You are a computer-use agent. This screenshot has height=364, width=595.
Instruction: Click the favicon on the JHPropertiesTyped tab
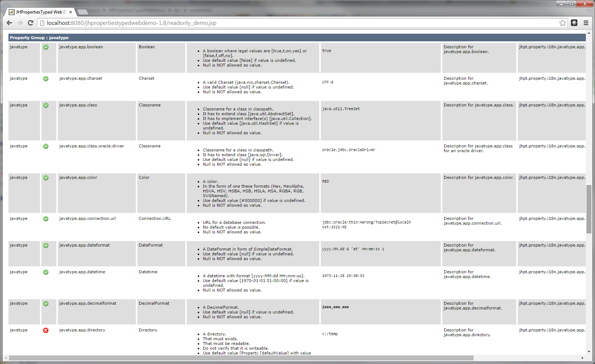click(12, 12)
